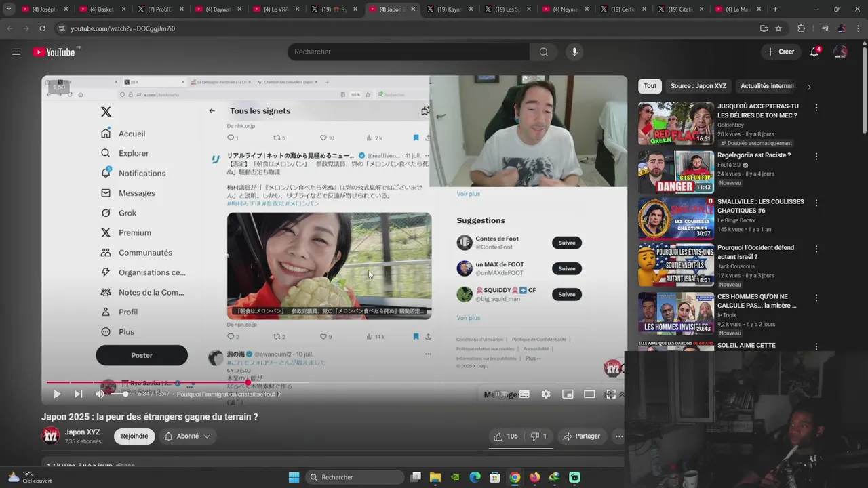Switch to the '(4) Neyma' tab

point(566,9)
